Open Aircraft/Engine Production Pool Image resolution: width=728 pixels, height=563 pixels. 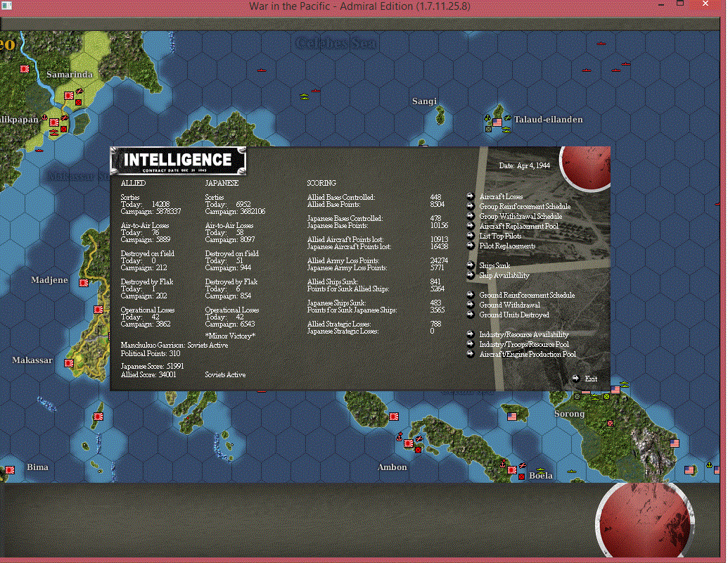[528, 354]
